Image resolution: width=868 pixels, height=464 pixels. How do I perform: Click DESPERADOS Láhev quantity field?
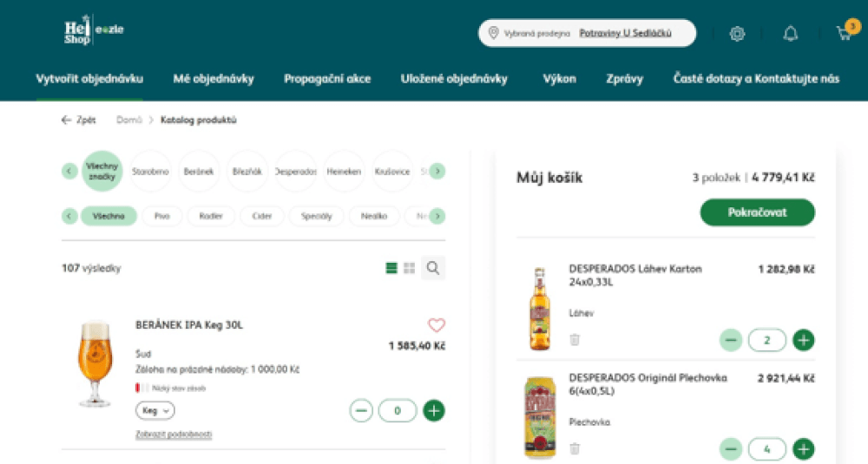[x=767, y=340]
